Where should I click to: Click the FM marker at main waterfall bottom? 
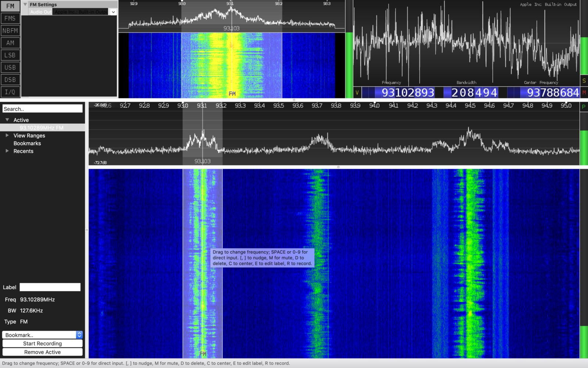[x=202, y=354]
